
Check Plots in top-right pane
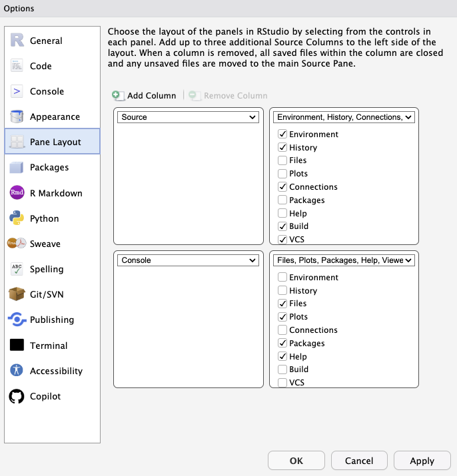pyautogui.click(x=282, y=173)
